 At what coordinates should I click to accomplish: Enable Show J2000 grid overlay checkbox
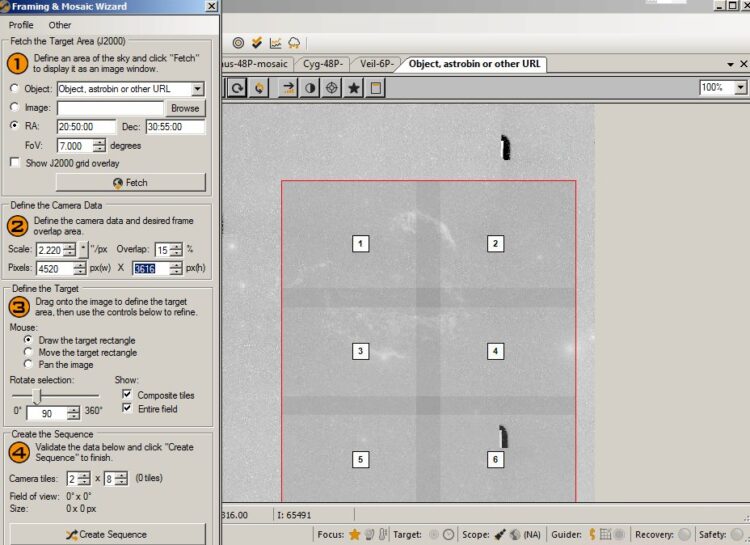pyautogui.click(x=15, y=163)
